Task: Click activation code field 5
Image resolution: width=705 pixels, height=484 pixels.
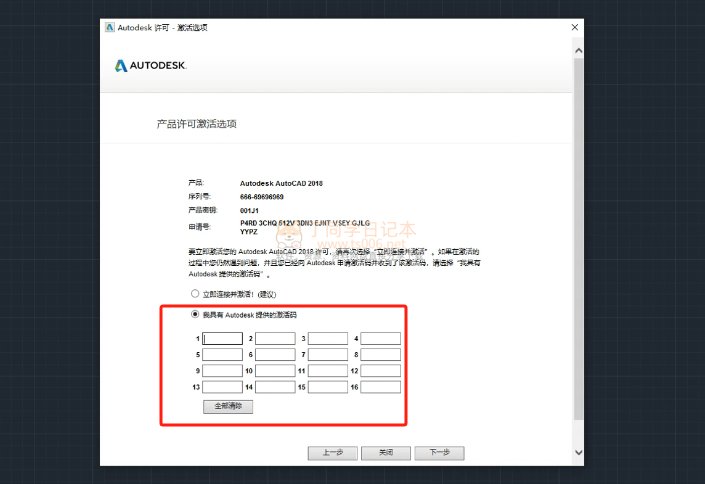Action: click(223, 354)
